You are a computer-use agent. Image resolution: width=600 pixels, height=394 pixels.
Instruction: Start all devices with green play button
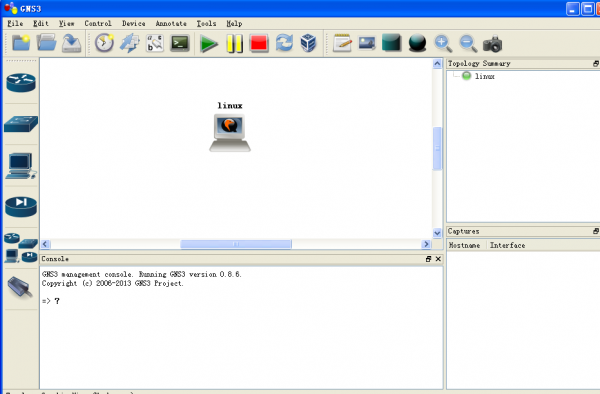point(209,44)
